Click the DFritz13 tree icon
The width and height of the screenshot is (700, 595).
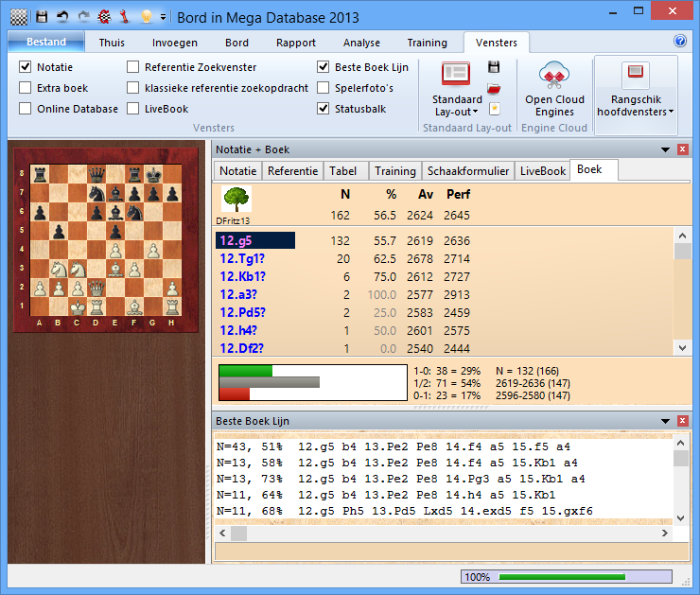pyautogui.click(x=236, y=199)
